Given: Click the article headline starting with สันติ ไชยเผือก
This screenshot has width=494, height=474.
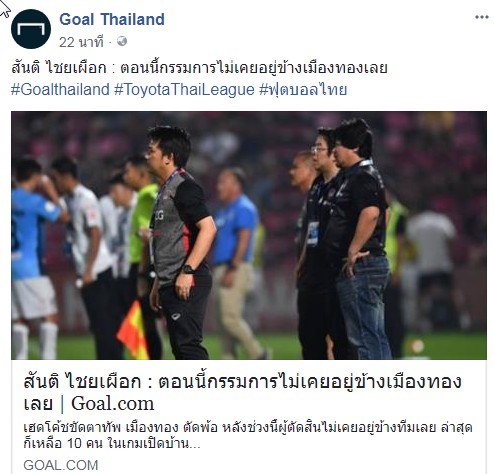Looking at the screenshot, I should 242,392.
